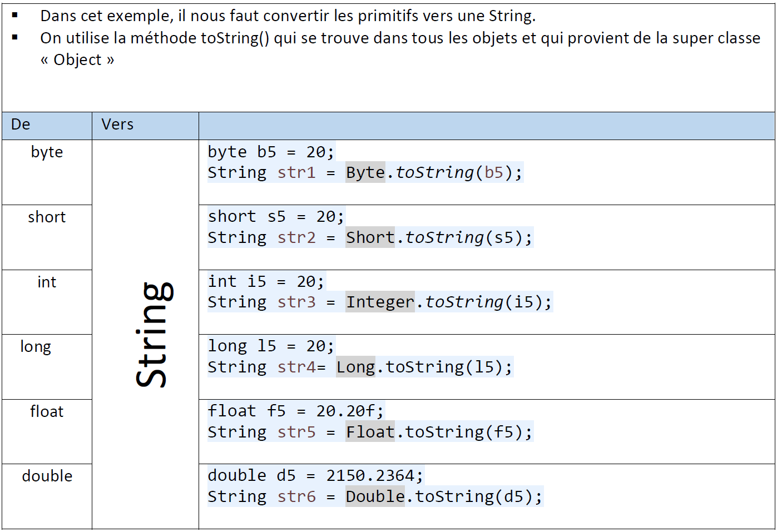Select the "byte" cell in first column
Screen dimensions: 777x532
[47, 152]
